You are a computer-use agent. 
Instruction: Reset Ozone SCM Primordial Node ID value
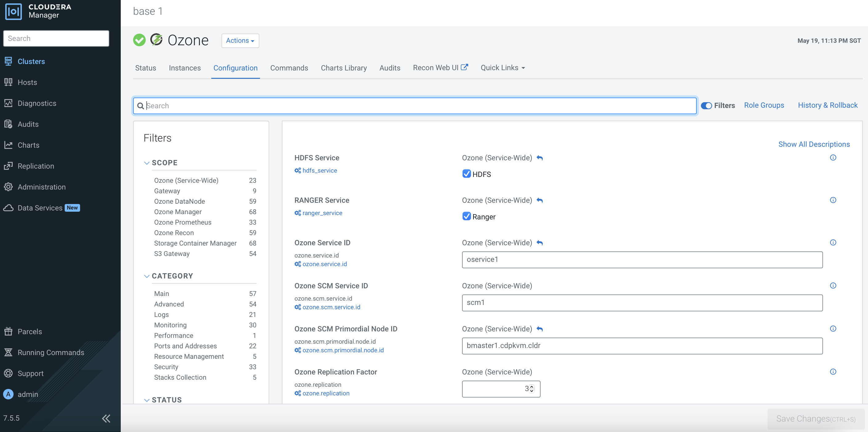[540, 329]
